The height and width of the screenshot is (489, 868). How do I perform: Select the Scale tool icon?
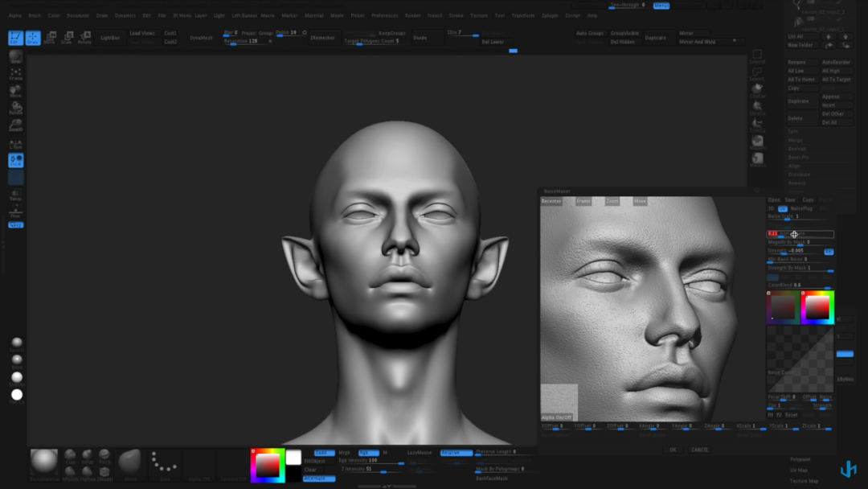68,37
